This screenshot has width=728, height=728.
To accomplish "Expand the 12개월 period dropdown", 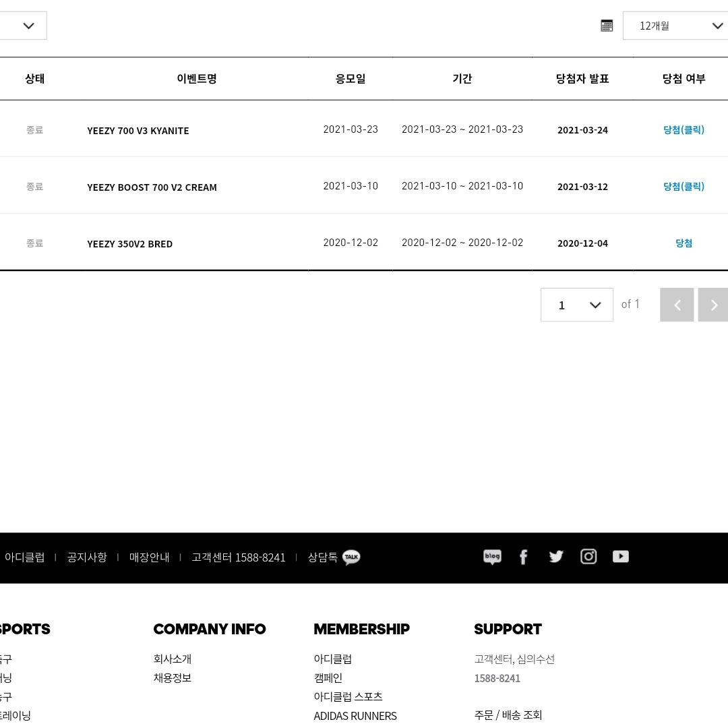I will 675,26.
